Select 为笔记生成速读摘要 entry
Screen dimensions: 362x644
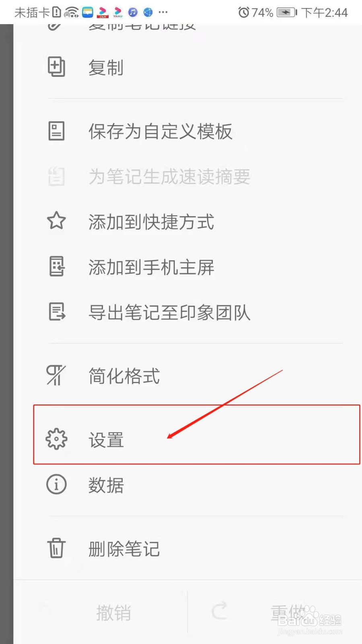169,177
